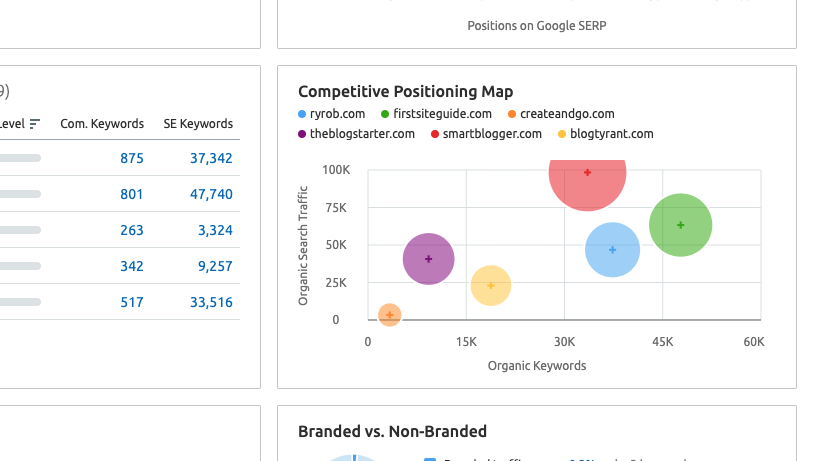Select the yellow blogtyrant.com bubble
Viewport: 827px width, 461px height.
[491, 285]
